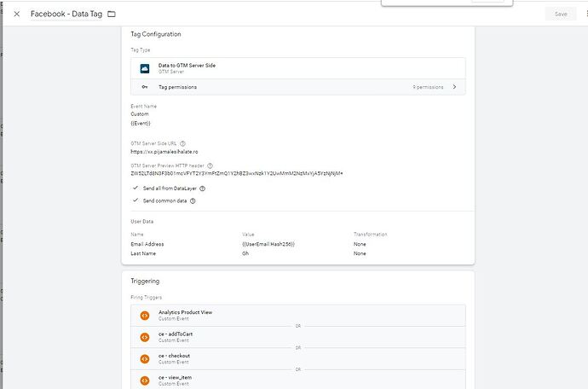
Task: Click the key icon next to Tag permissions
Action: [145, 87]
